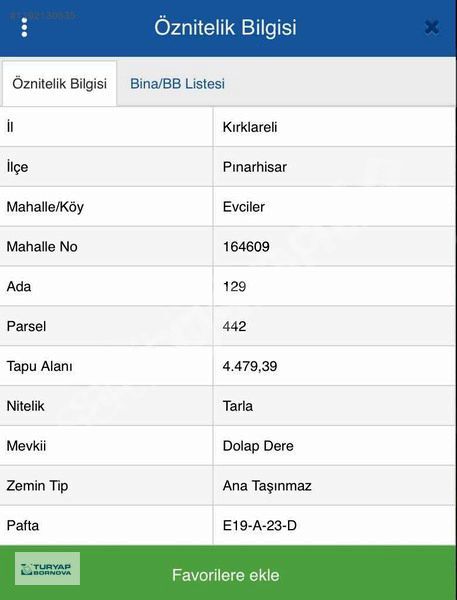The height and width of the screenshot is (600, 457).
Task: Select the Dolap Dere mevkii value
Action: [x=258, y=446]
